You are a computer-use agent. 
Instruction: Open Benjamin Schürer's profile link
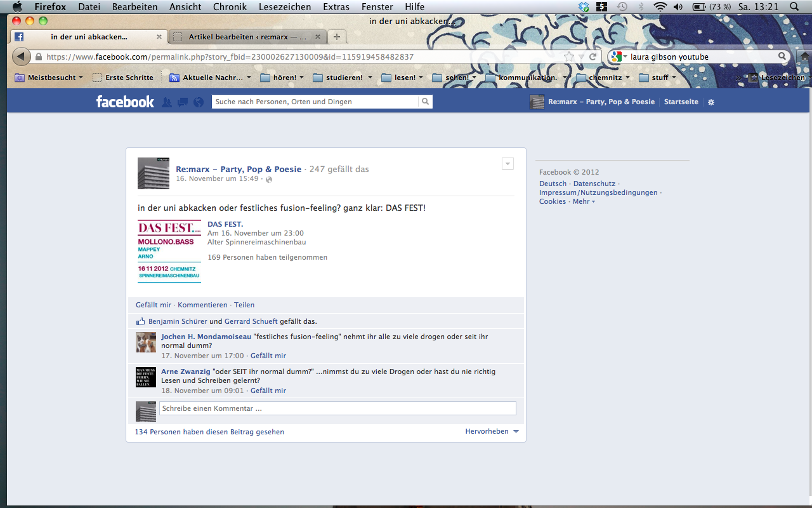click(178, 321)
